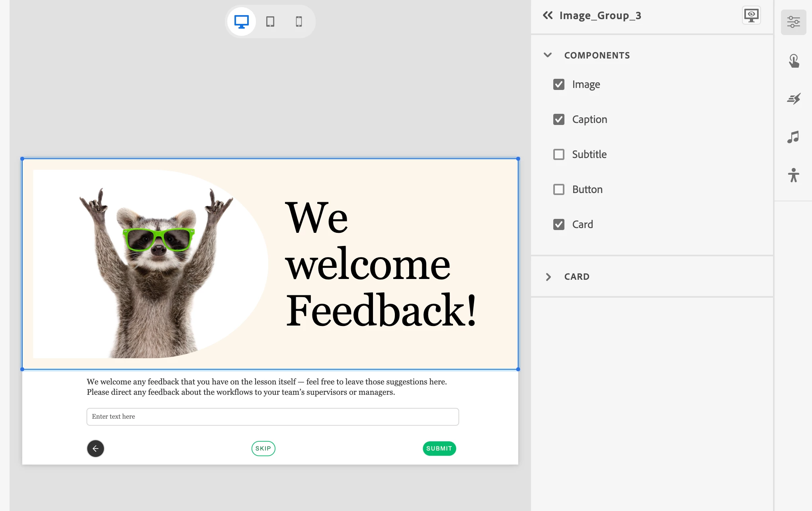812x511 pixels.
Task: Collapse the Image_Group_3 properties panel
Action: pos(548,16)
